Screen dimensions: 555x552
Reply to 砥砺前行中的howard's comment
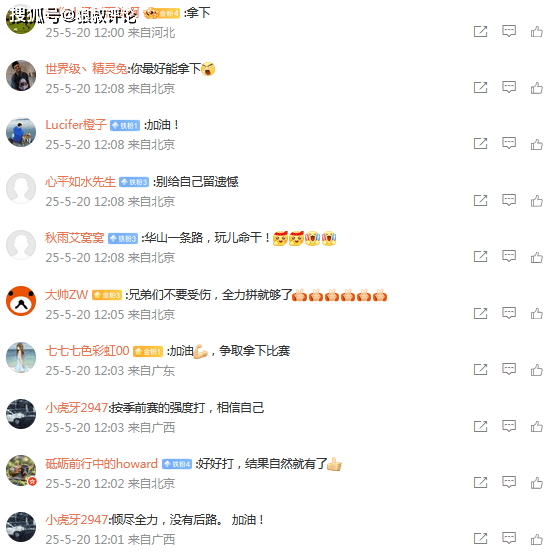coord(509,482)
